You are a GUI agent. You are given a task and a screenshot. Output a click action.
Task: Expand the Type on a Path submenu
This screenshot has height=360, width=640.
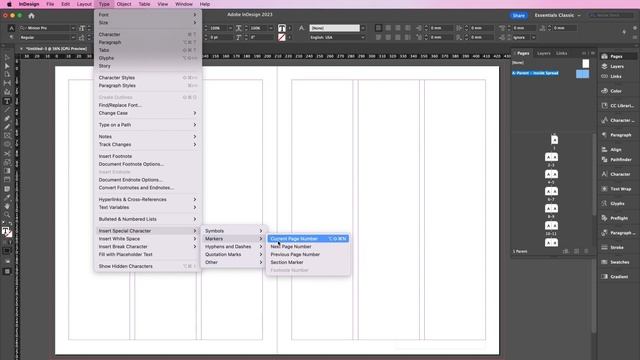coord(147,125)
